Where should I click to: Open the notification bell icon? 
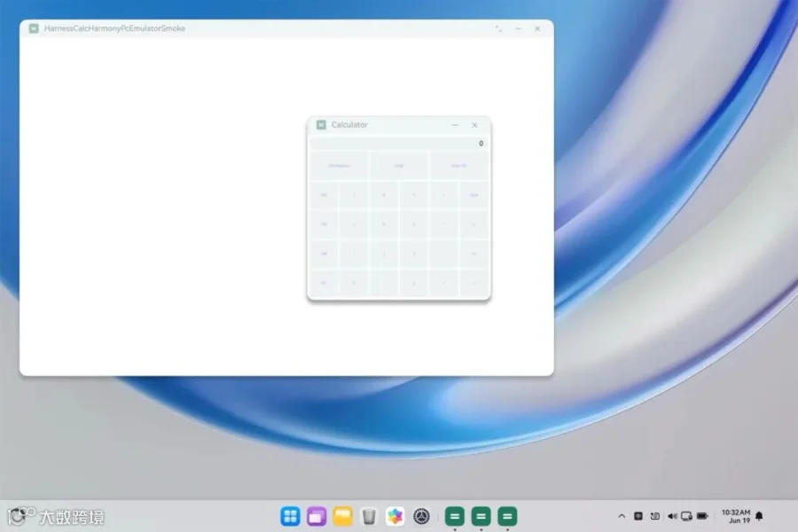click(x=759, y=516)
